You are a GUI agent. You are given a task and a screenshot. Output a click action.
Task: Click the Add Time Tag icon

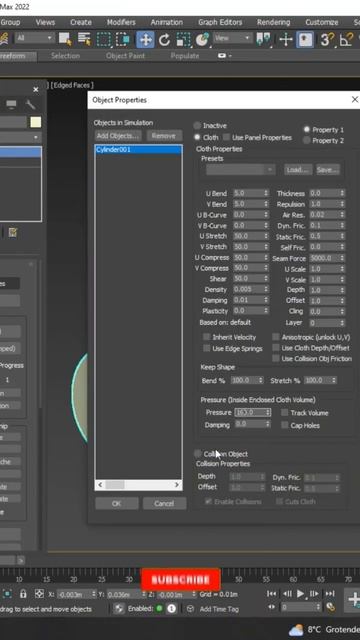[190, 609]
